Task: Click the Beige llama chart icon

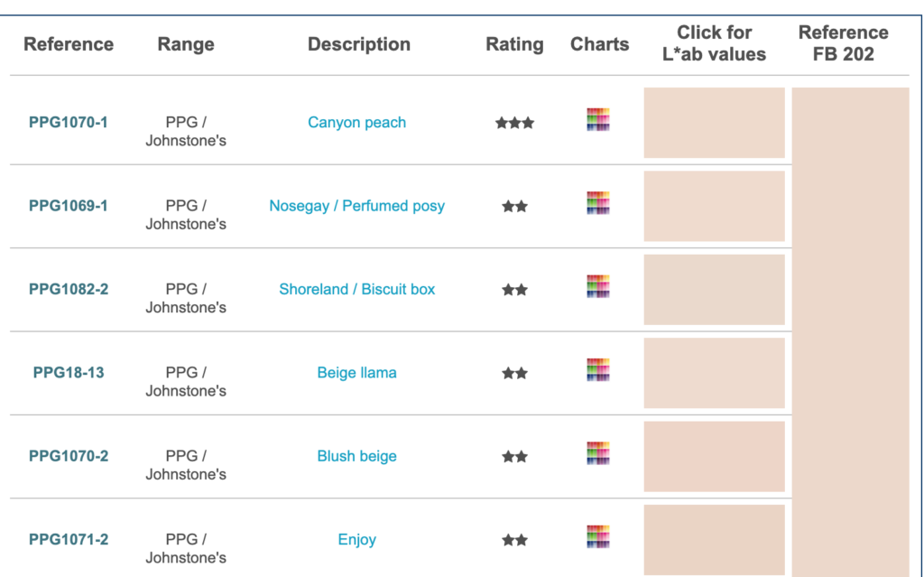Action: (598, 370)
